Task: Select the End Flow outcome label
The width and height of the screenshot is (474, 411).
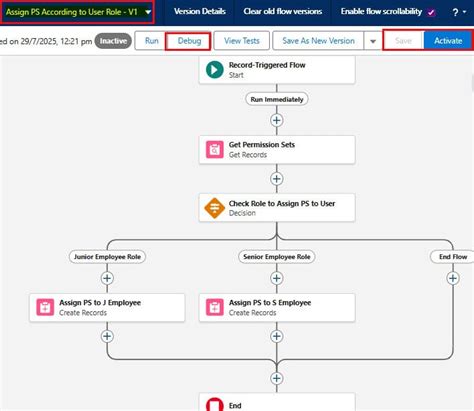Action: 453,257
